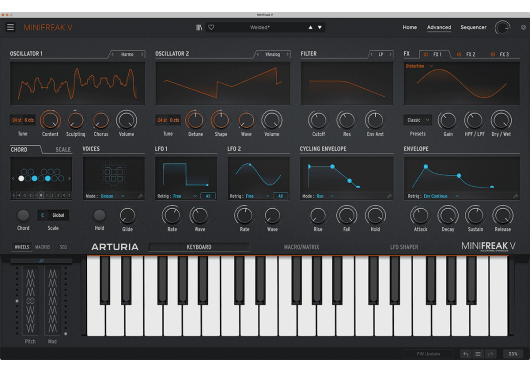Click the master volume knob top right
Viewport: 530px width, 371px height.
coord(502,28)
